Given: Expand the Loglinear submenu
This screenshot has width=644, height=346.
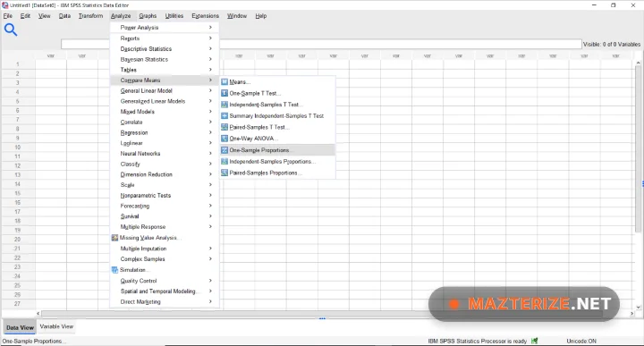Looking at the screenshot, I should pyautogui.click(x=165, y=143).
